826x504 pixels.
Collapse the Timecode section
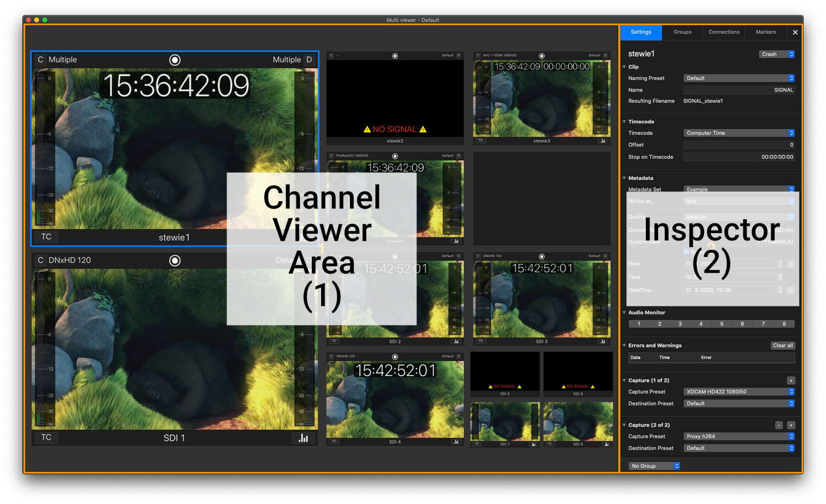coord(624,122)
